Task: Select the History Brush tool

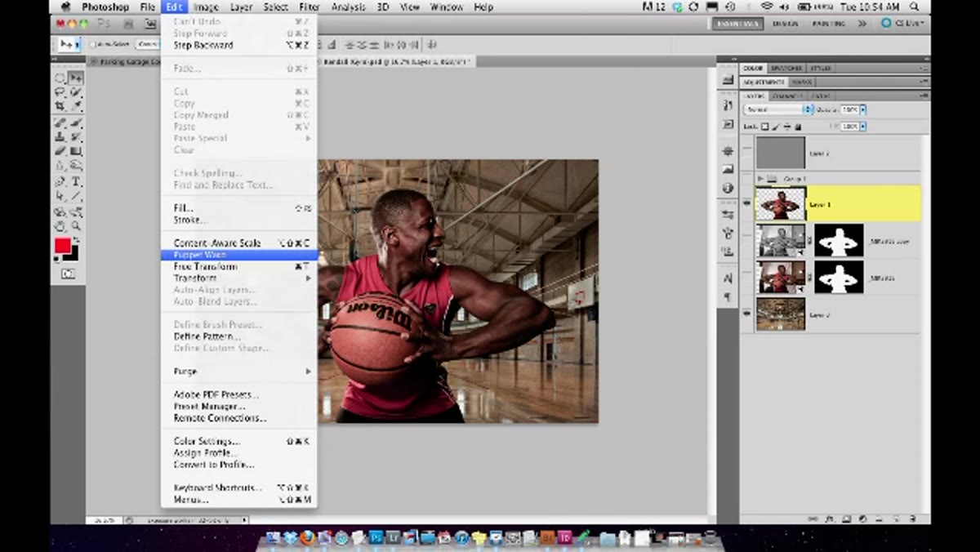Action: coord(76,137)
